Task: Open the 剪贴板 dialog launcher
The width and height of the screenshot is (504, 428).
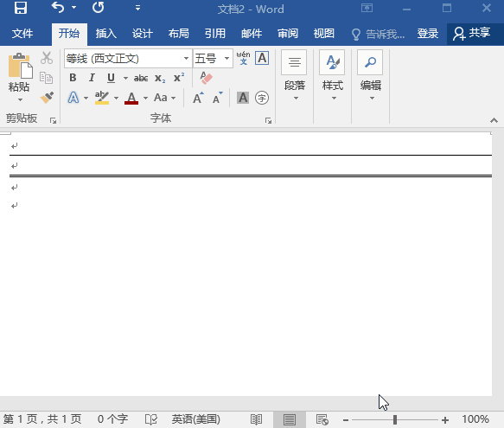Action: pos(53,120)
